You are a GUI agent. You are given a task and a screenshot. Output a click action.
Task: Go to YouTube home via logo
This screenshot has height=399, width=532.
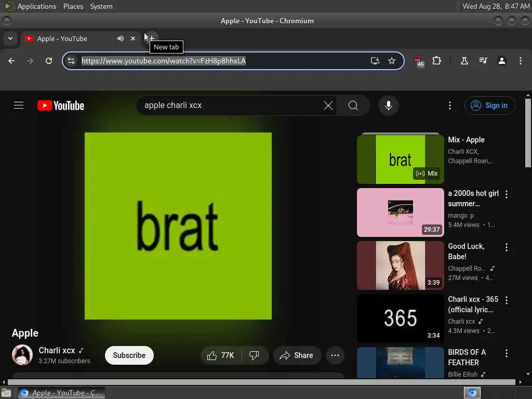(61, 105)
